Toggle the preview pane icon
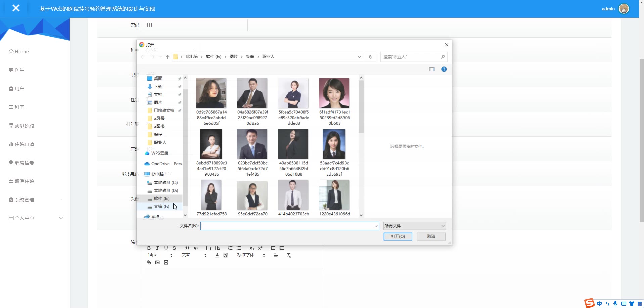 tap(432, 69)
